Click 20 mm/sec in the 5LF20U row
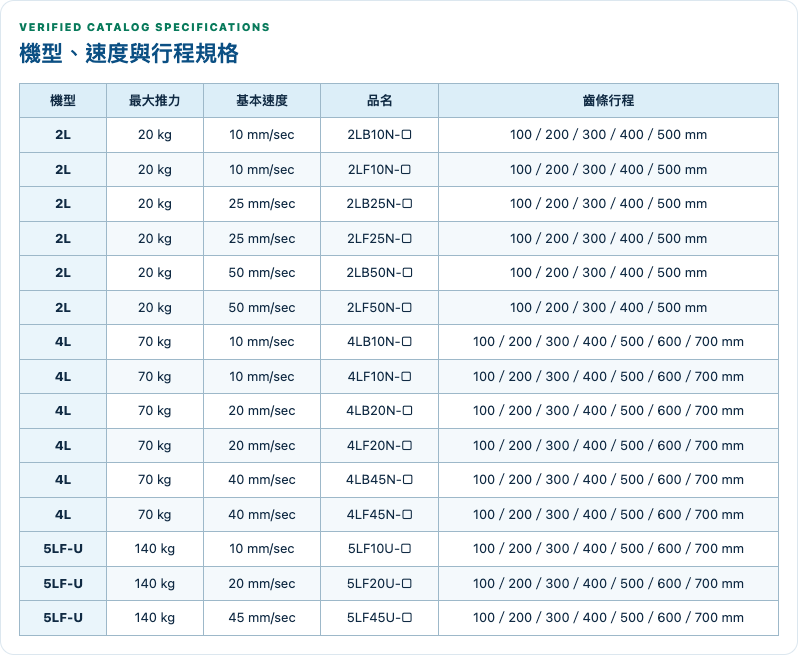Screen dimensions: 798x655 tap(262, 583)
